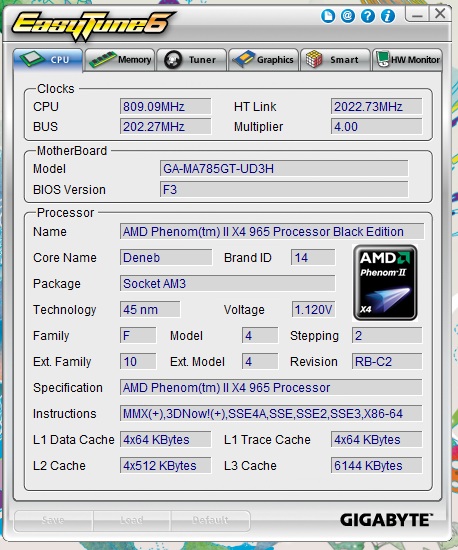458x550 pixels.
Task: Click Brand ID value 14
Action: point(313,257)
